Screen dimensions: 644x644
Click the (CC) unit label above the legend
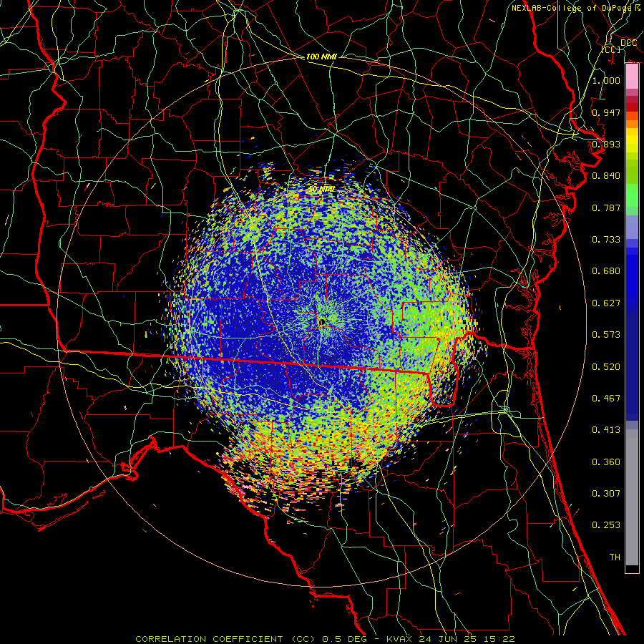coord(611,49)
